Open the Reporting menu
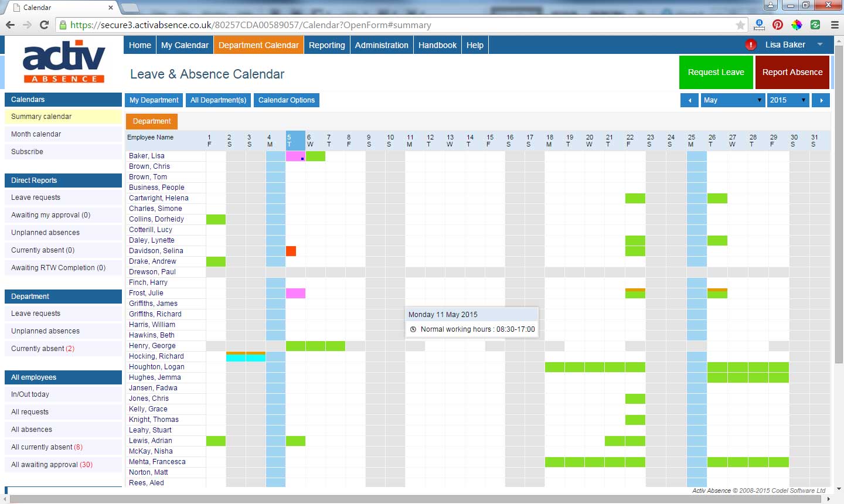The width and height of the screenshot is (844, 504). tap(326, 45)
